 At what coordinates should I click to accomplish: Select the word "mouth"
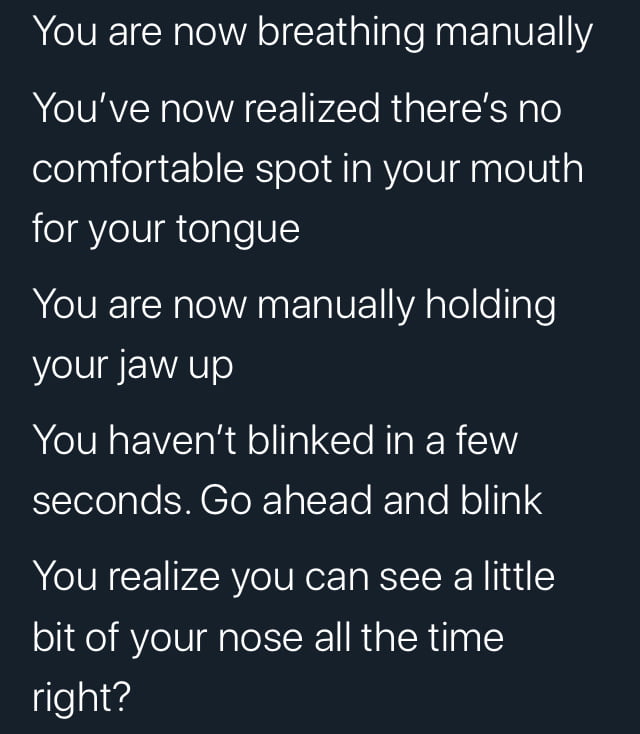click(x=527, y=168)
